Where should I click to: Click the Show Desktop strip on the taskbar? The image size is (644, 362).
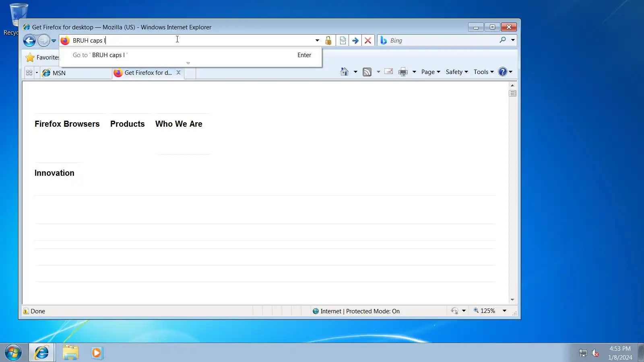[641, 353]
